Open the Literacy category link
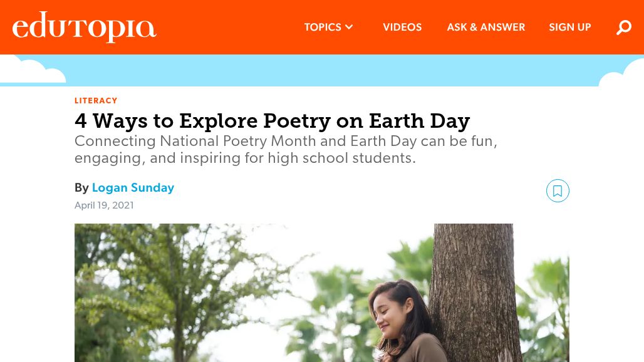Viewport: 644px width, 362px height. click(96, 101)
